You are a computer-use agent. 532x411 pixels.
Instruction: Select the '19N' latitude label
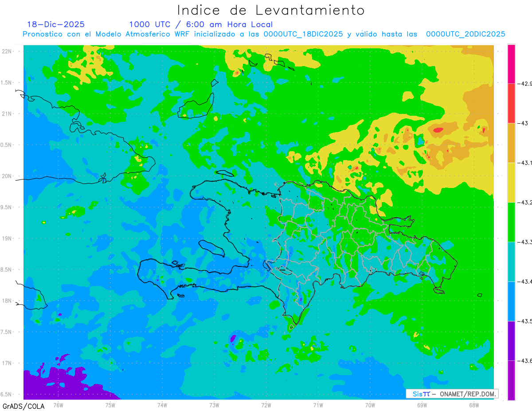tap(7, 239)
